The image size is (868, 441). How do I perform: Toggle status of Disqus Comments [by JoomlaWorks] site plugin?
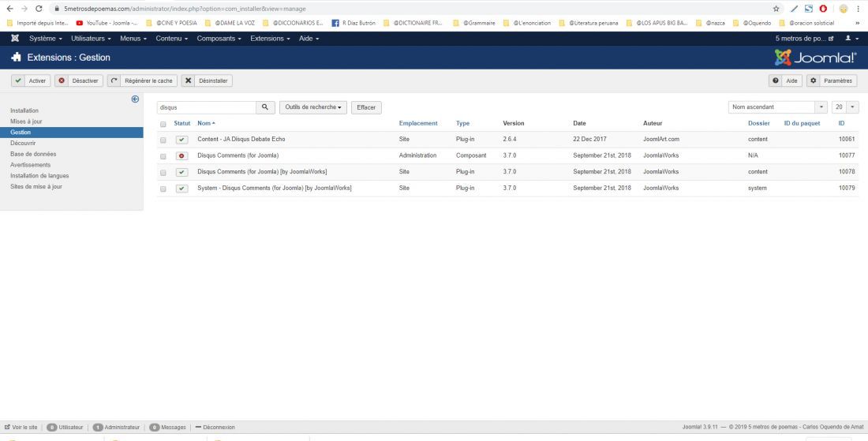click(182, 172)
